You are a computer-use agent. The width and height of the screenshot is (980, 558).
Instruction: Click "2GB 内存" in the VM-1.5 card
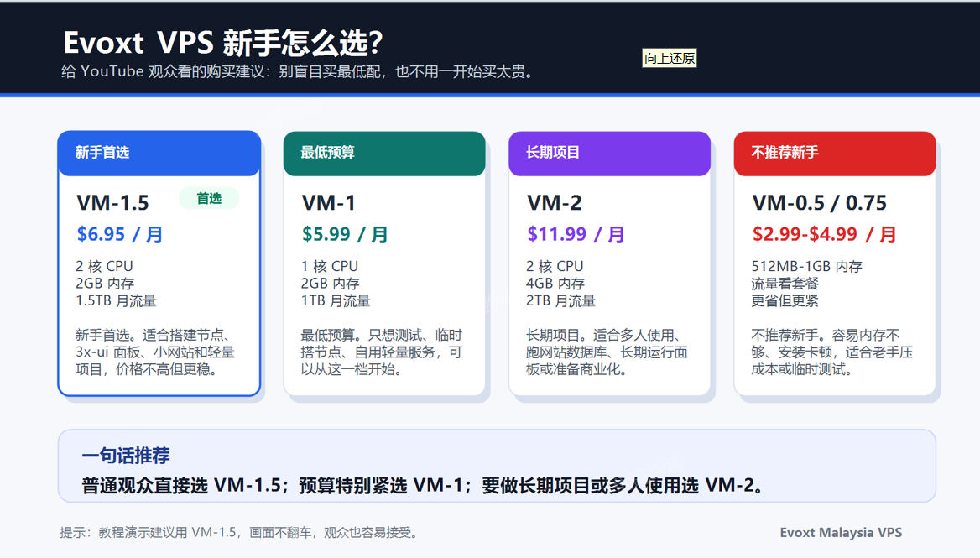point(105,284)
